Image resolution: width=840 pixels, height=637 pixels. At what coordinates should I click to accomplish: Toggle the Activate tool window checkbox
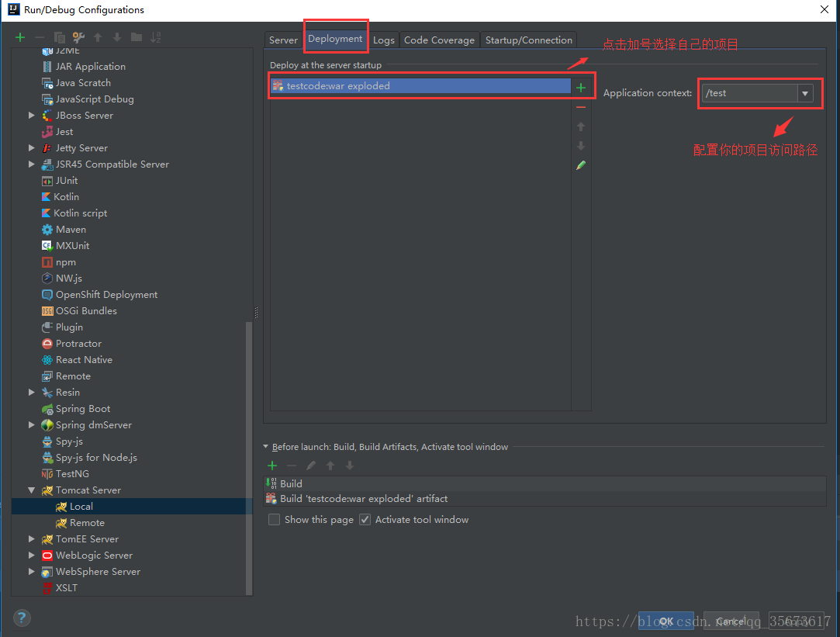click(365, 520)
